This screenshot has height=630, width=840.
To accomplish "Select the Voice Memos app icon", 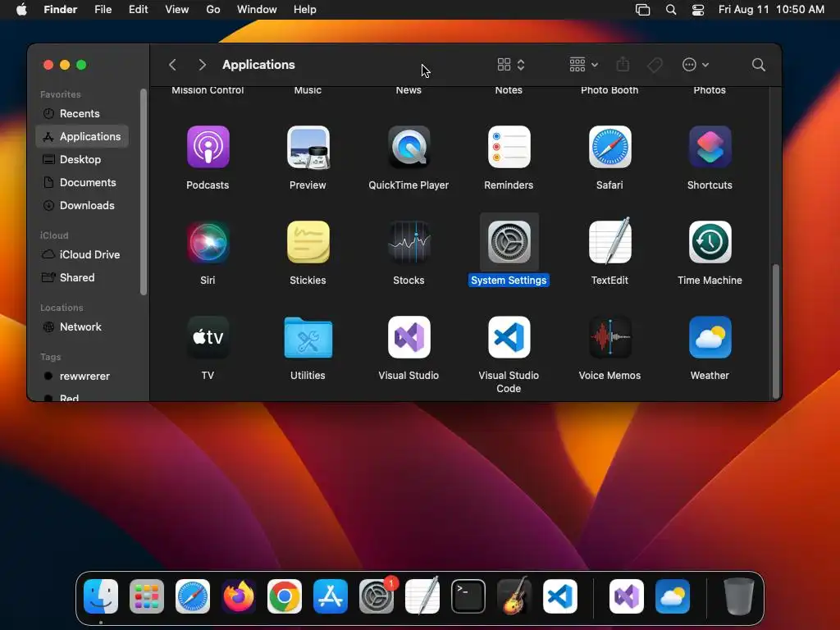I will click(x=609, y=337).
